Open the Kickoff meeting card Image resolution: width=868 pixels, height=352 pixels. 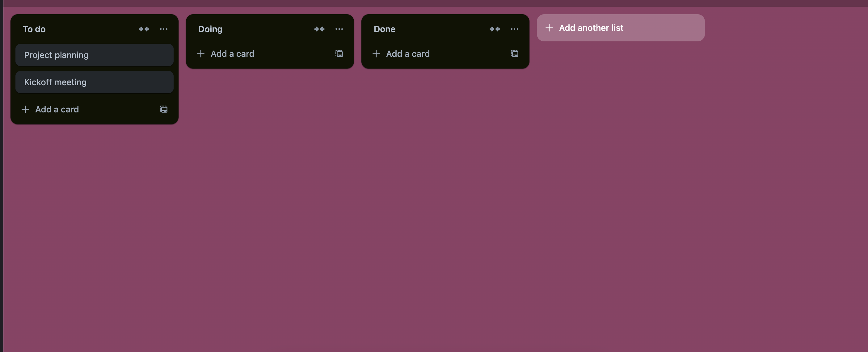94,82
